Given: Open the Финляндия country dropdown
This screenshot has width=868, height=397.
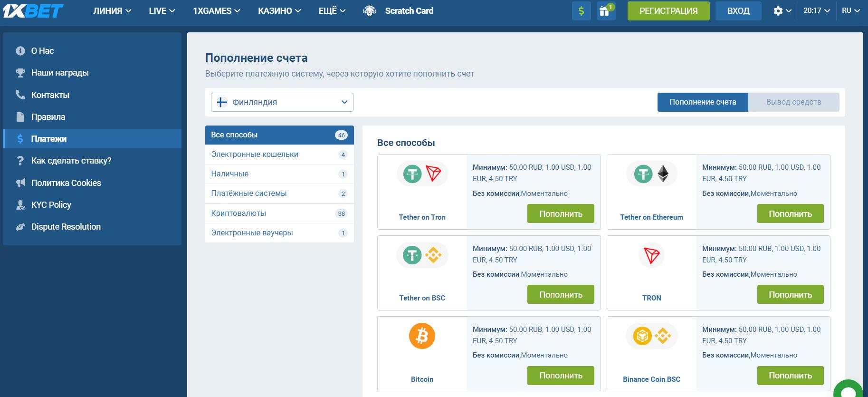Looking at the screenshot, I should point(282,102).
